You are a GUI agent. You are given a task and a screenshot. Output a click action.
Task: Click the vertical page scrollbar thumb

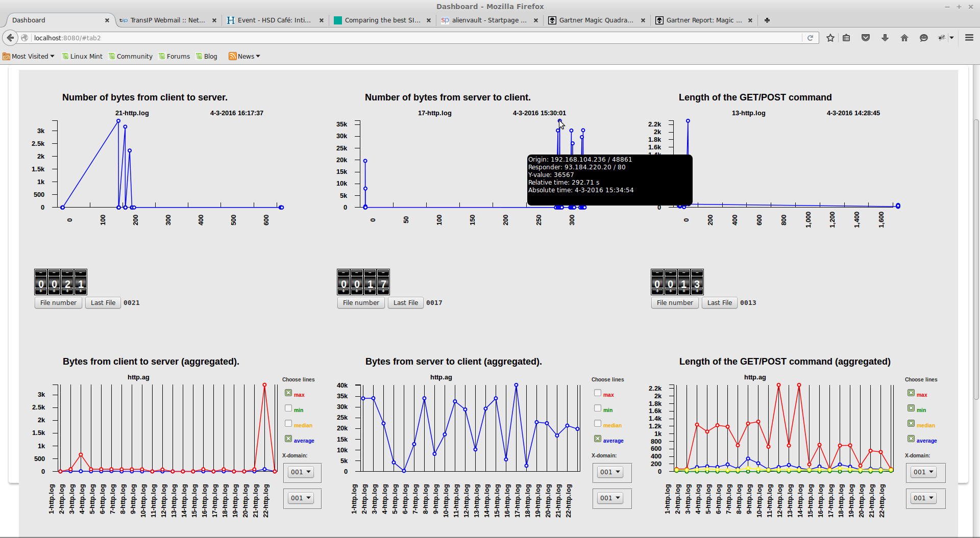coord(976,260)
